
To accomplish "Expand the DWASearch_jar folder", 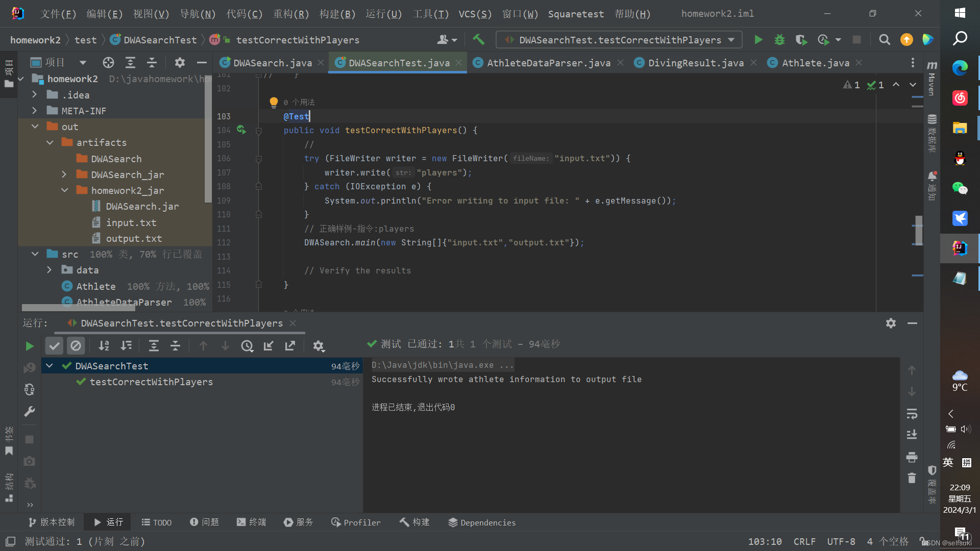I will (x=64, y=174).
